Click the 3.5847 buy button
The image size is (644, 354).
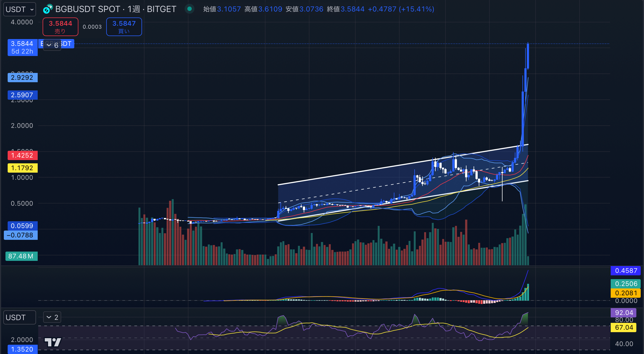124,27
